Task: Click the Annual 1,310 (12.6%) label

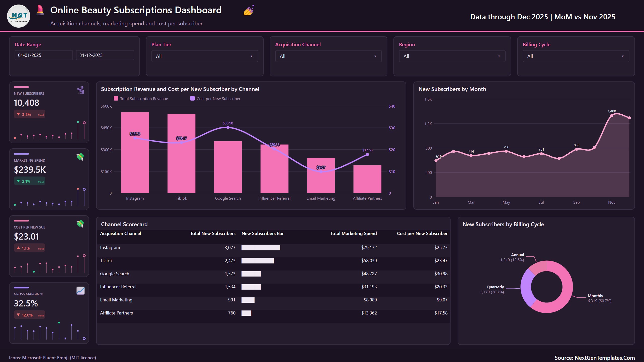Action: [x=512, y=257]
